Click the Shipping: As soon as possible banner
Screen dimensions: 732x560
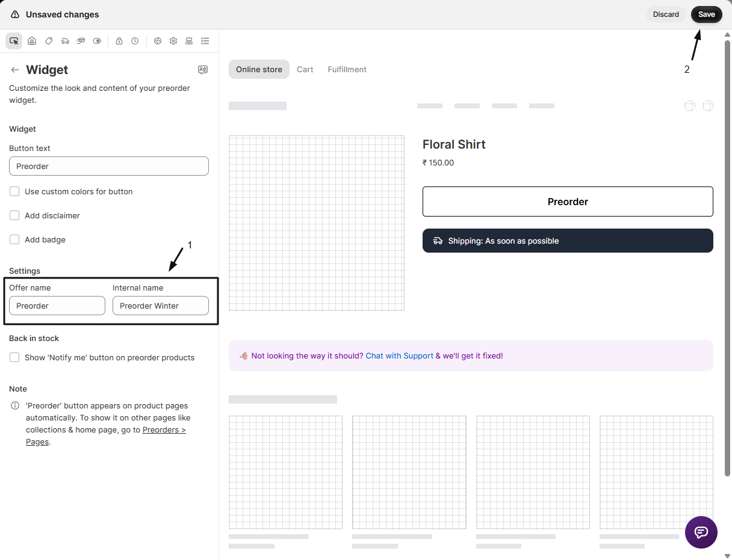(568, 241)
